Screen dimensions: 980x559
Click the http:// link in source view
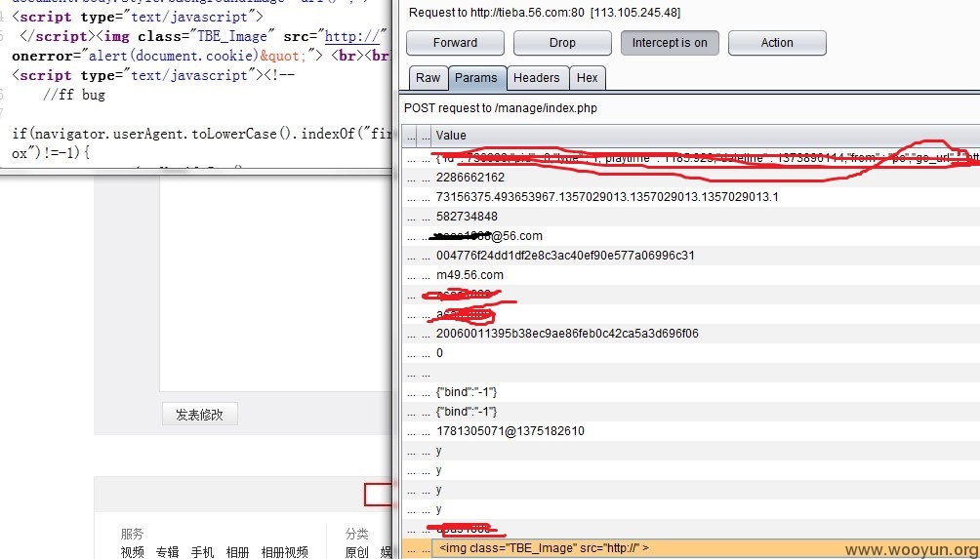tap(353, 36)
